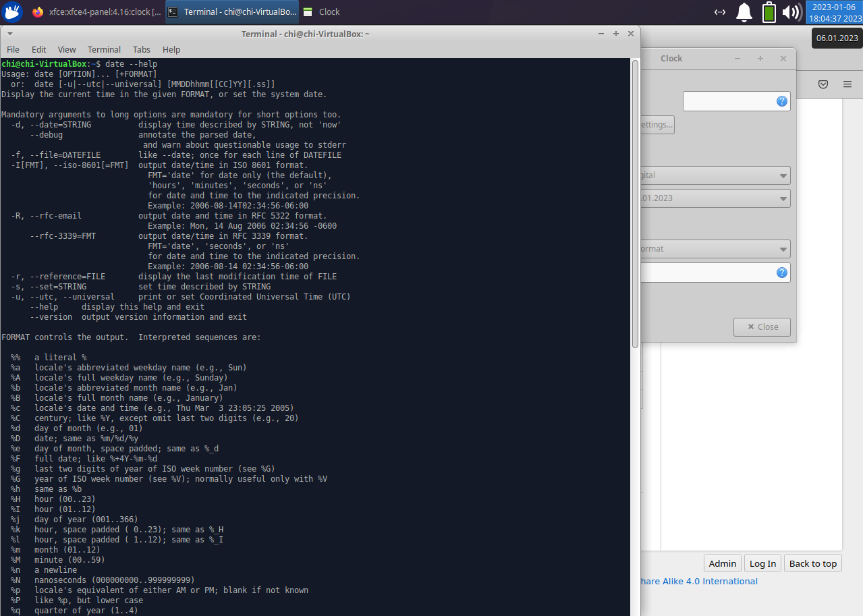Click the partially hidden Settings... button in Clock

657,125
